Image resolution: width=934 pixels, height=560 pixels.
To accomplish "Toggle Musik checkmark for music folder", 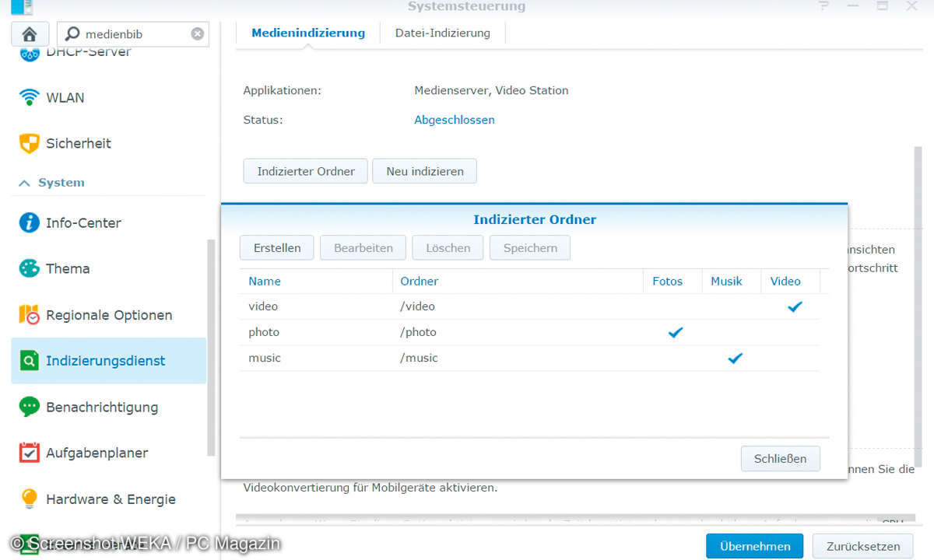I will click(735, 358).
